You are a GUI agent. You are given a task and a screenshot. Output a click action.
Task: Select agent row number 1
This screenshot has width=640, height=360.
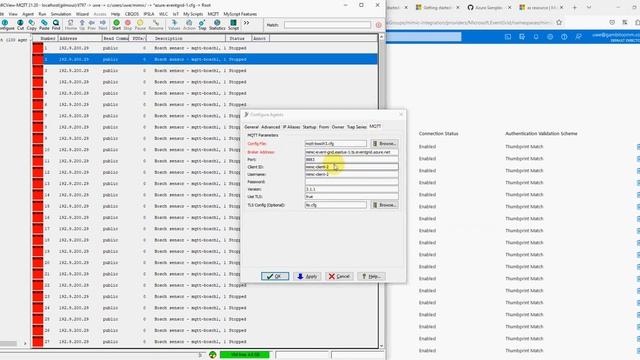[x=205, y=48]
